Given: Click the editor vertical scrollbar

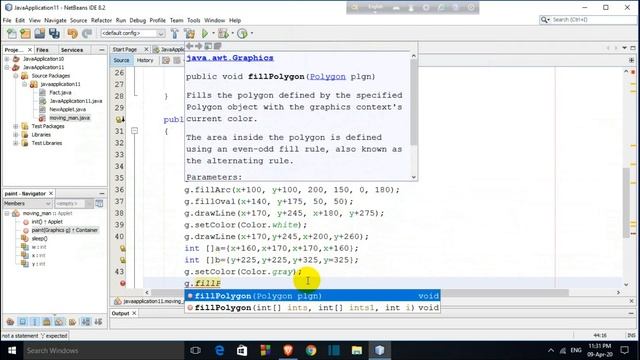Looking at the screenshot, I should tap(627, 202).
